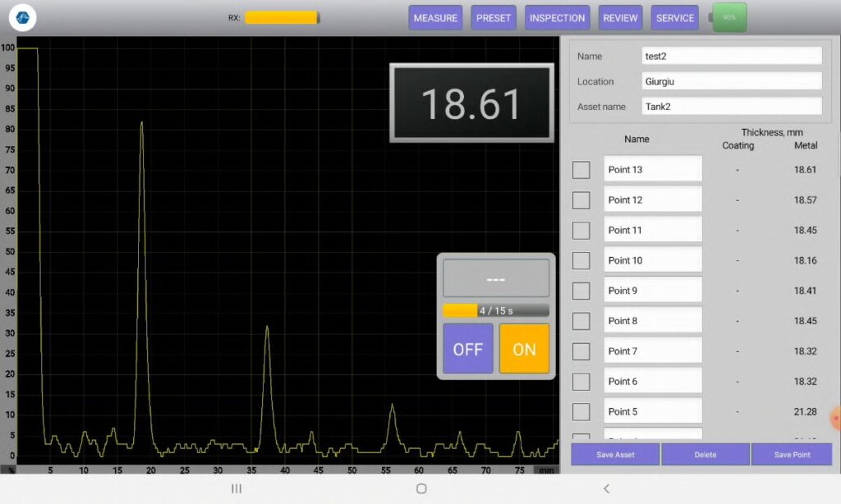The width and height of the screenshot is (841, 504).
Task: Click the Metal column header
Action: (806, 145)
